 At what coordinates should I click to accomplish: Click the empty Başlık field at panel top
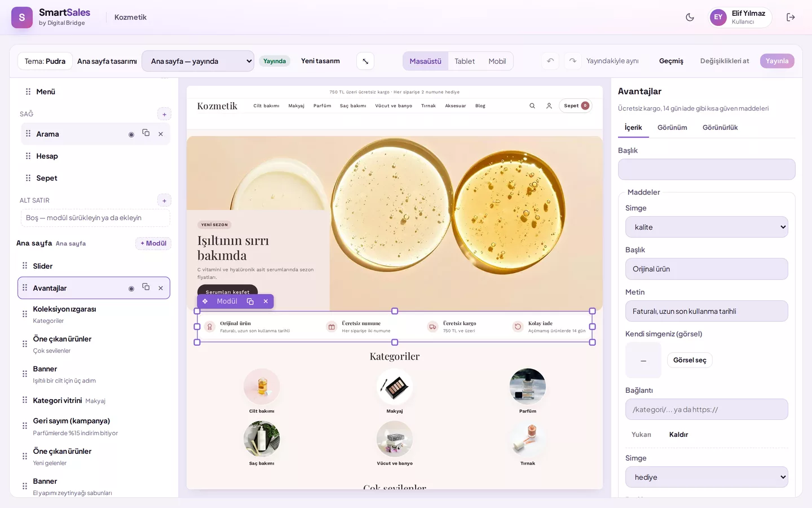pyautogui.click(x=707, y=169)
